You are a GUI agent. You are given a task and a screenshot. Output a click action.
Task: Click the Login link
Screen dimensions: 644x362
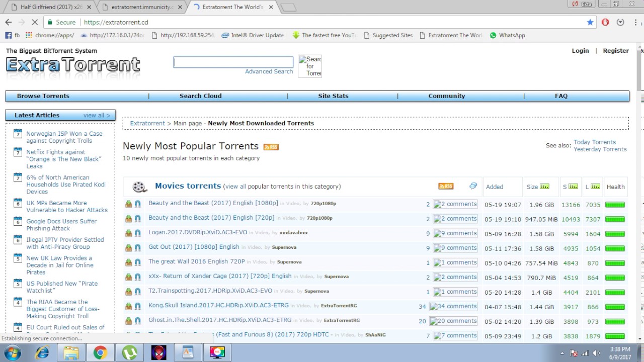click(x=580, y=51)
